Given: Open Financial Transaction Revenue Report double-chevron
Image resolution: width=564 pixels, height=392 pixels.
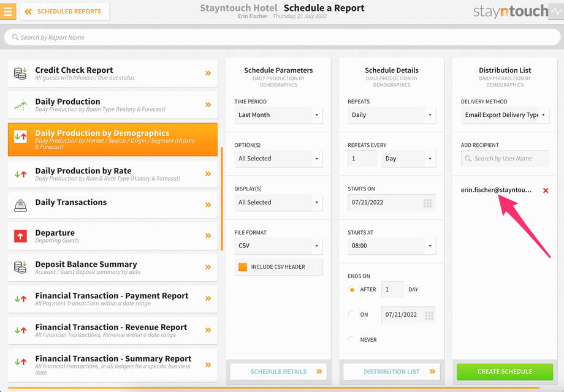Looking at the screenshot, I should [208, 330].
